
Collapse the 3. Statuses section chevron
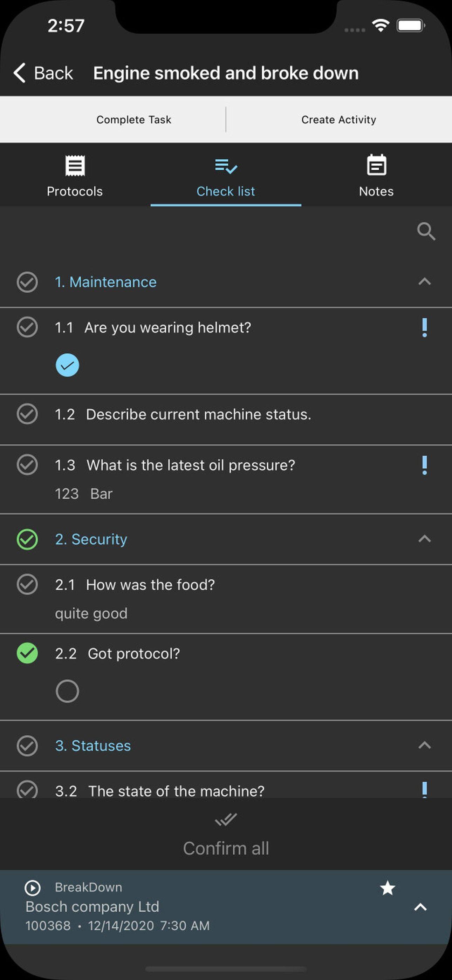pos(425,745)
